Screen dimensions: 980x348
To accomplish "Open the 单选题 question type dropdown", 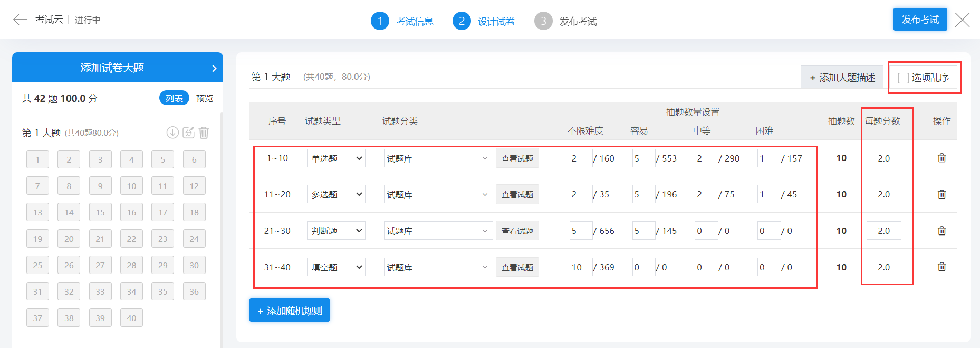I will 336,158.
